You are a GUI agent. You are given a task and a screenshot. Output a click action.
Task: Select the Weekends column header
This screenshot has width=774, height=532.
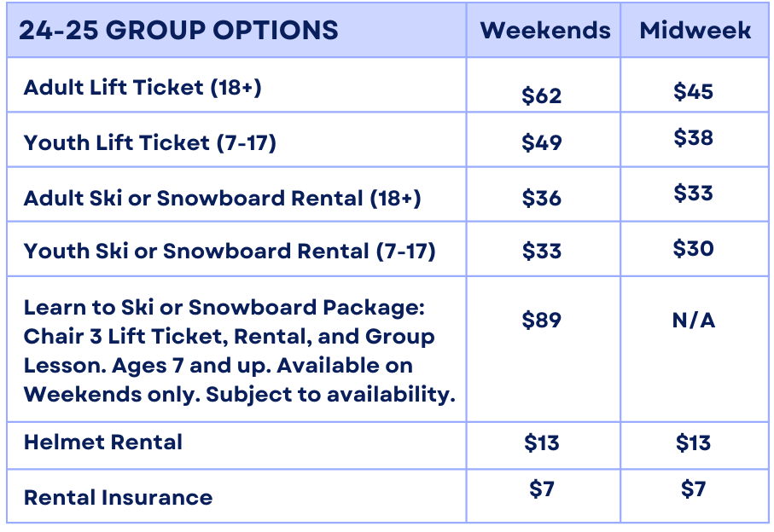(544, 31)
